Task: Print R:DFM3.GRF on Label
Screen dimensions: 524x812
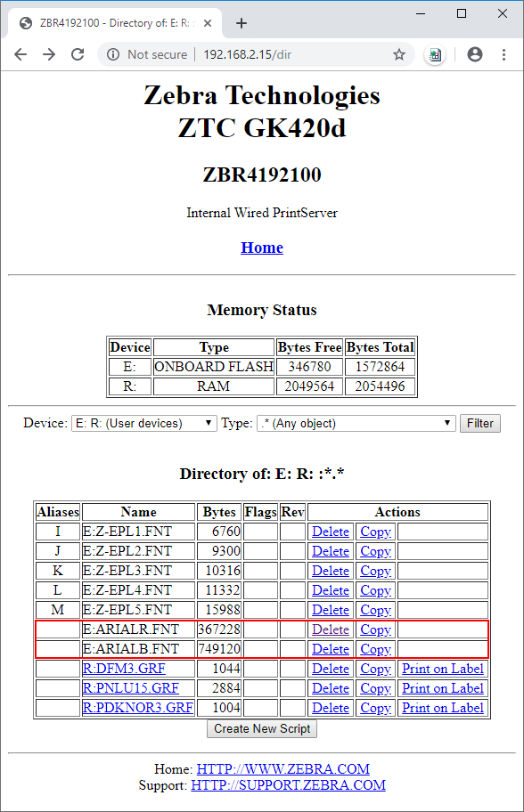Action: click(x=443, y=669)
